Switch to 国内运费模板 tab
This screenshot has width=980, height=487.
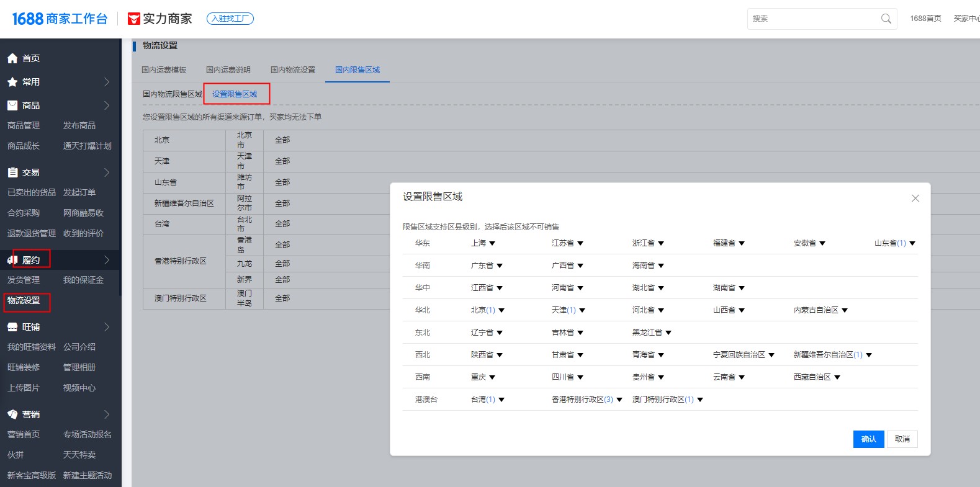pyautogui.click(x=164, y=70)
